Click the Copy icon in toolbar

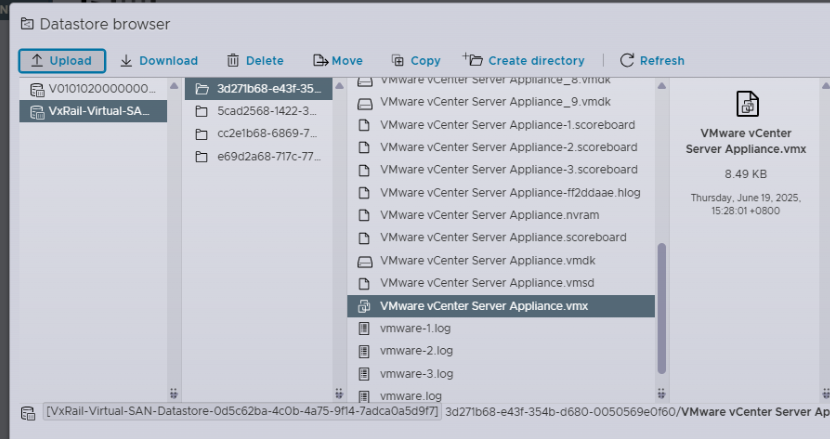coord(398,60)
